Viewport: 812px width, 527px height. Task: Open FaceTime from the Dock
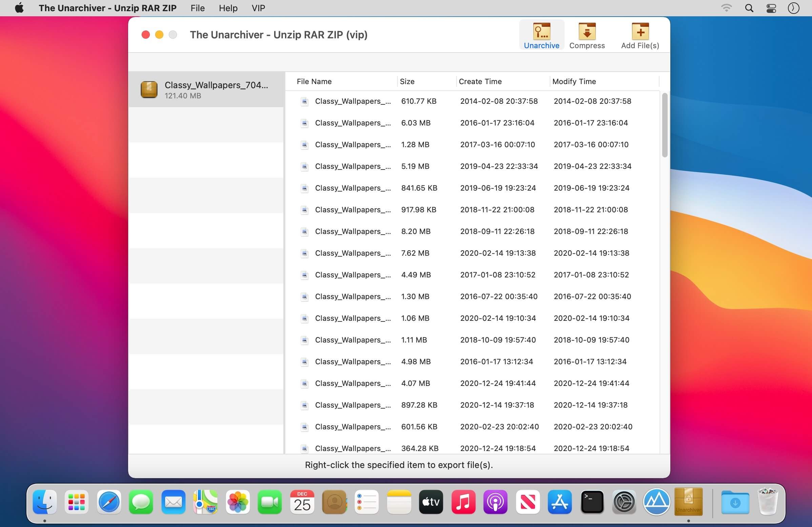270,502
